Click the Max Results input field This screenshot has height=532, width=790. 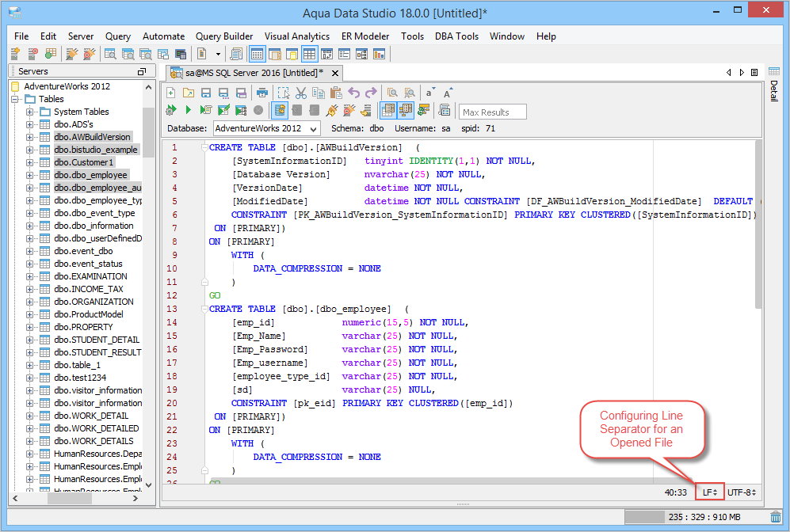(493, 112)
